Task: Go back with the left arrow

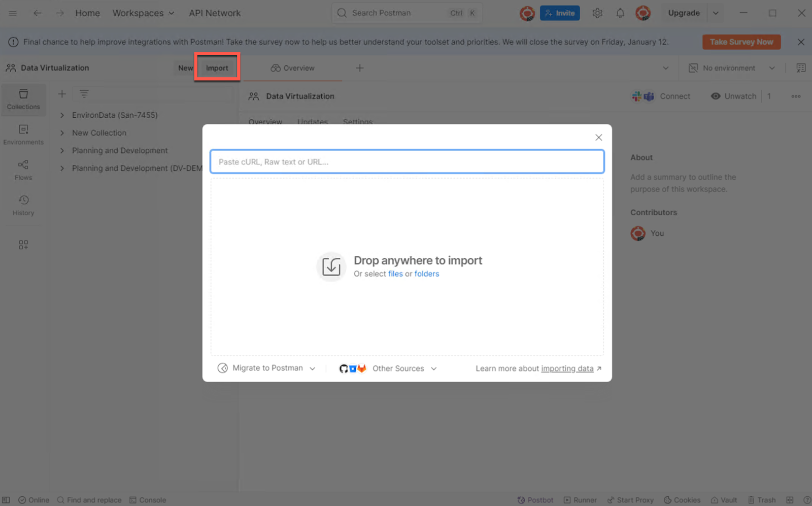Action: [x=38, y=13]
